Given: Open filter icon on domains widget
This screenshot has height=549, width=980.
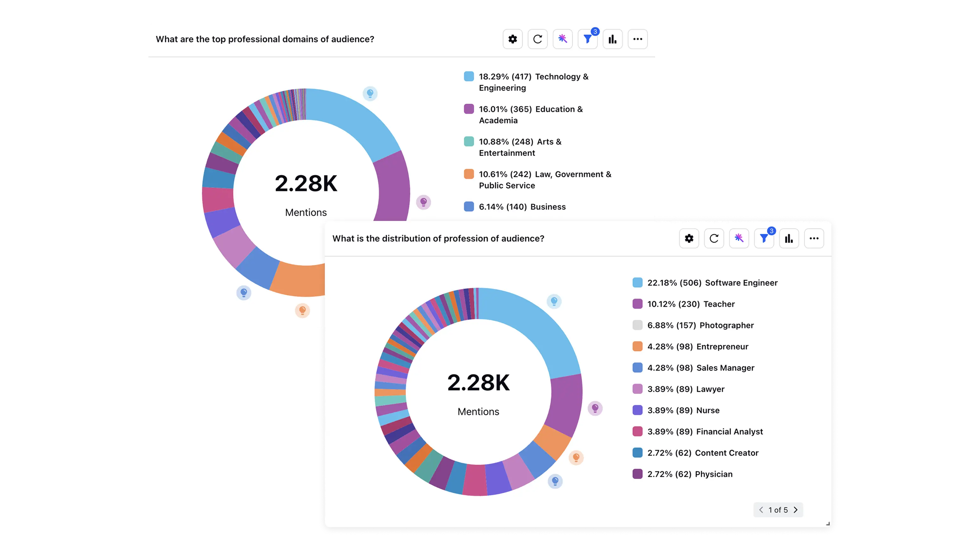Looking at the screenshot, I should coord(587,39).
